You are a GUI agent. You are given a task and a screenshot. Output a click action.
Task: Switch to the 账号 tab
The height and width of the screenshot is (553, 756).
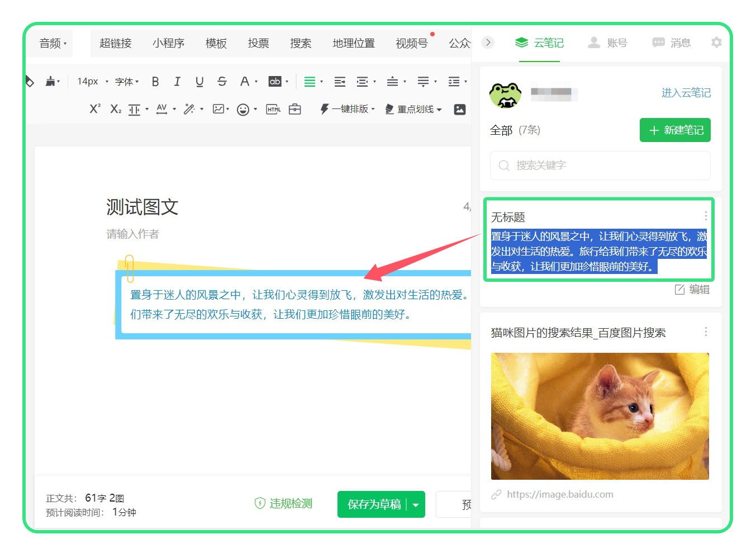[x=607, y=42]
